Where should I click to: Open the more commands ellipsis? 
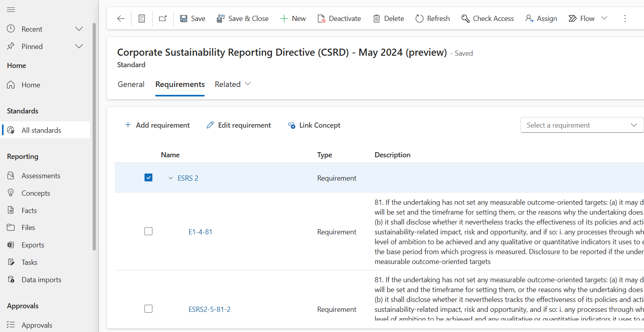click(x=625, y=19)
